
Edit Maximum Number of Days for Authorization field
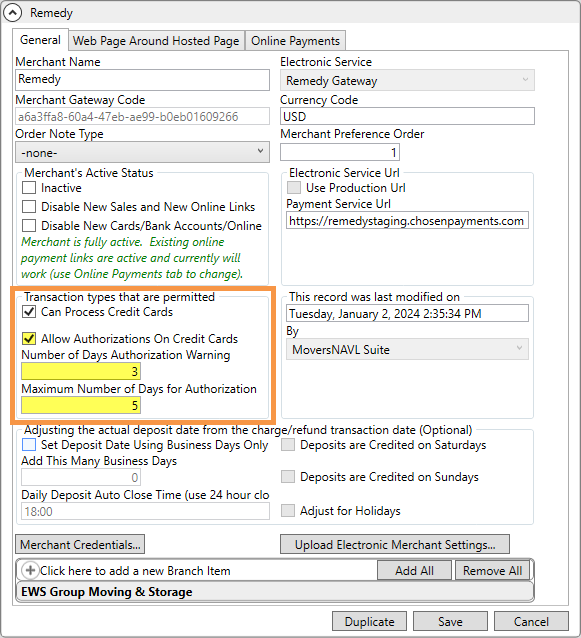tap(81, 405)
